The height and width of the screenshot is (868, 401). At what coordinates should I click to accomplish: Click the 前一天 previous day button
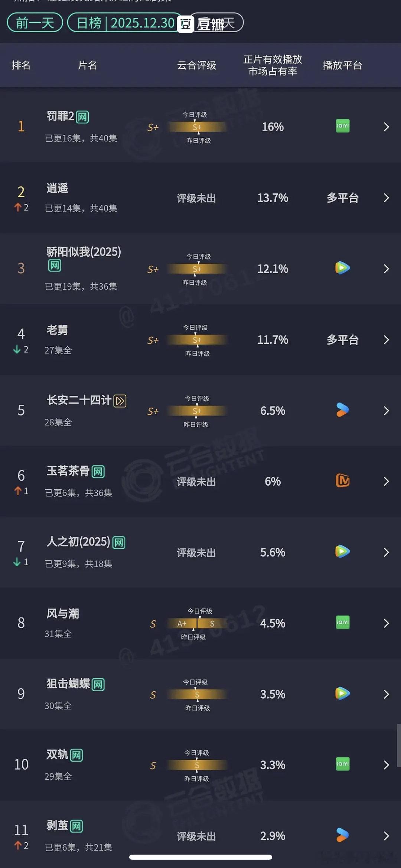point(34,23)
